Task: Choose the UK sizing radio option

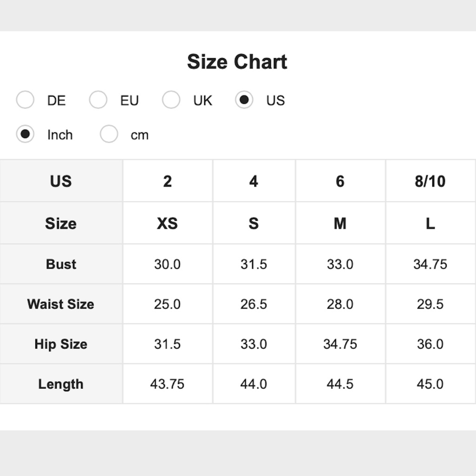Action: coord(171,100)
